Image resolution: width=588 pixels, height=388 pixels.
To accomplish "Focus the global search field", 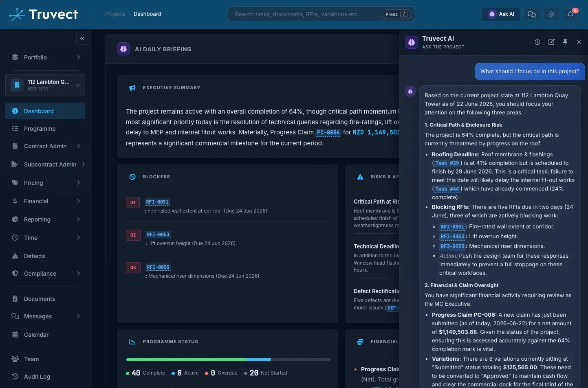I will tap(322, 14).
